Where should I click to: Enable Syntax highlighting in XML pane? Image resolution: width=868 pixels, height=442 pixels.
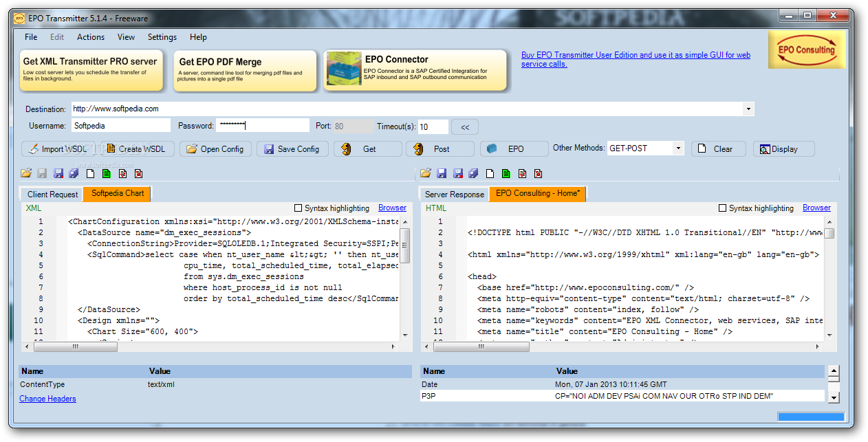(298, 208)
